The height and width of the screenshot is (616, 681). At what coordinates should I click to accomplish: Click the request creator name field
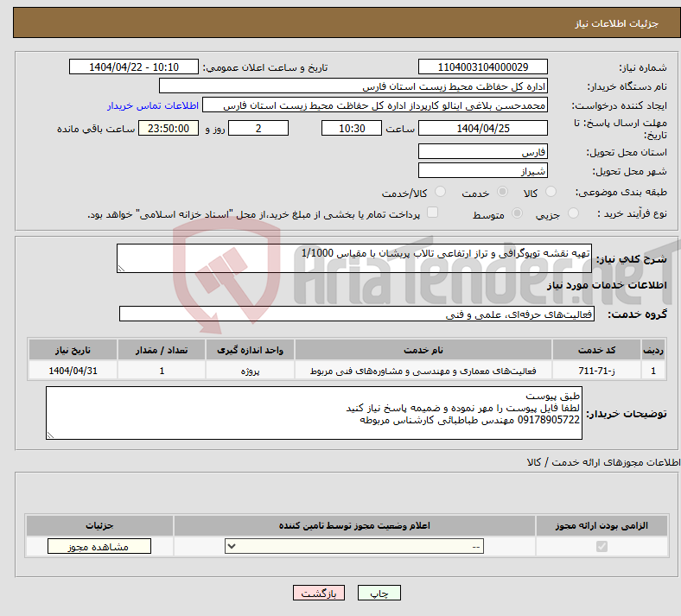375,105
